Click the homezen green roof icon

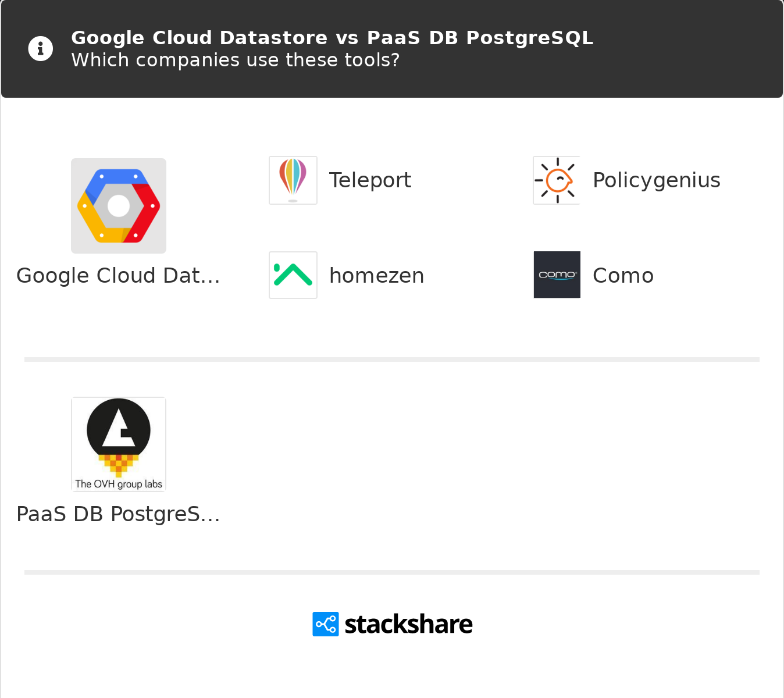point(293,275)
